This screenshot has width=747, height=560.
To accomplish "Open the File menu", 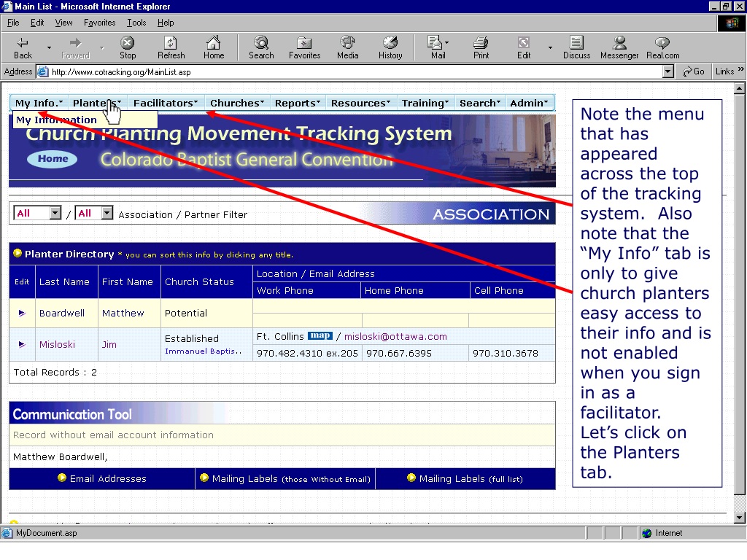I will tap(13, 23).
